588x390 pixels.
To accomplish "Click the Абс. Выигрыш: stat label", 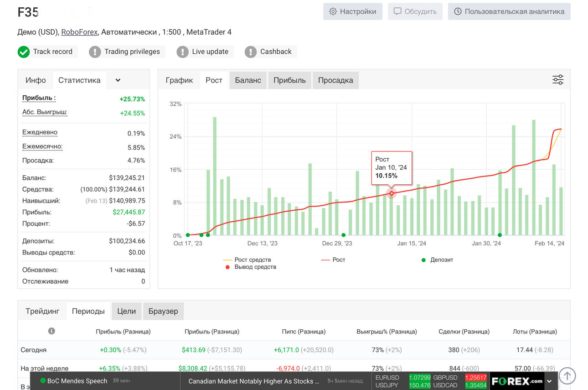I will coord(45,112).
